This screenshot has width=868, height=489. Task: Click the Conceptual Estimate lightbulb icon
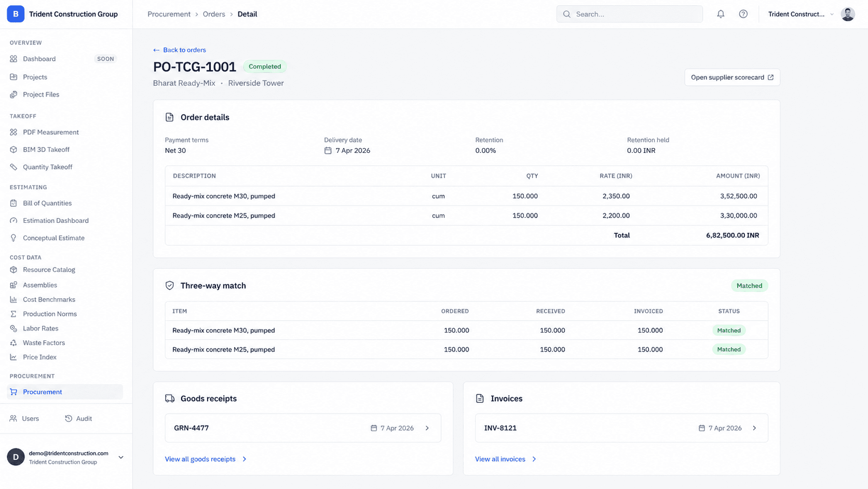pyautogui.click(x=13, y=238)
